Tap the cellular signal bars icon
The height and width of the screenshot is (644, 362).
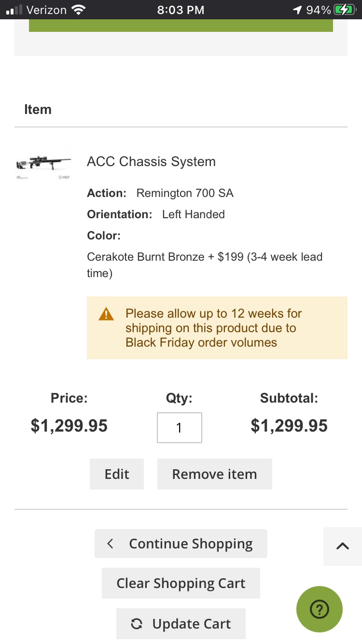pos(14,10)
